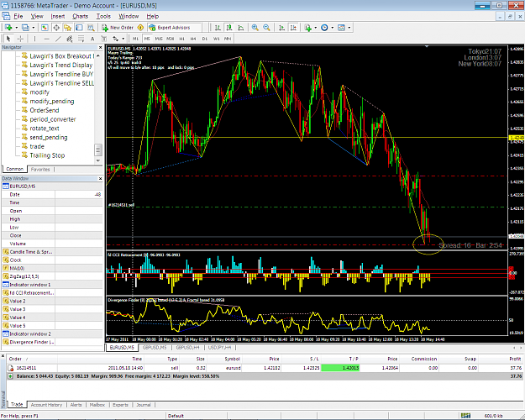Switch chart to candlesticks display icon

point(229,28)
